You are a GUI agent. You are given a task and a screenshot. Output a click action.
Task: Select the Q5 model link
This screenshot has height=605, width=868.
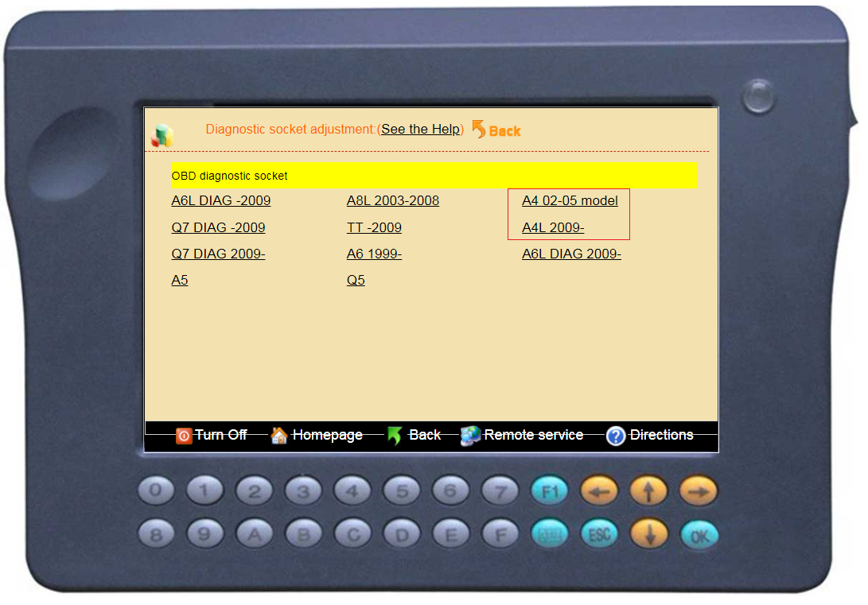tap(356, 281)
